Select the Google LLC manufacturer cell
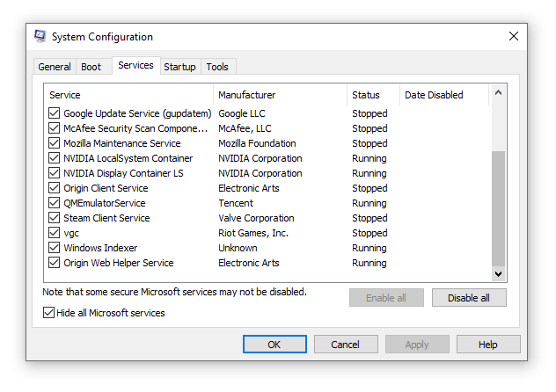Viewport: 556px width, 392px height. [x=242, y=113]
